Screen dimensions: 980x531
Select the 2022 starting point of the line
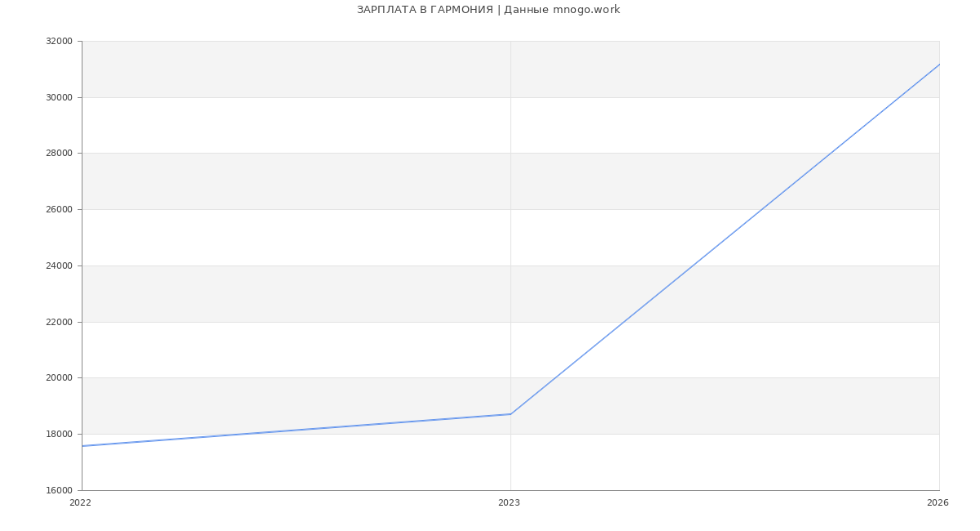(x=82, y=446)
